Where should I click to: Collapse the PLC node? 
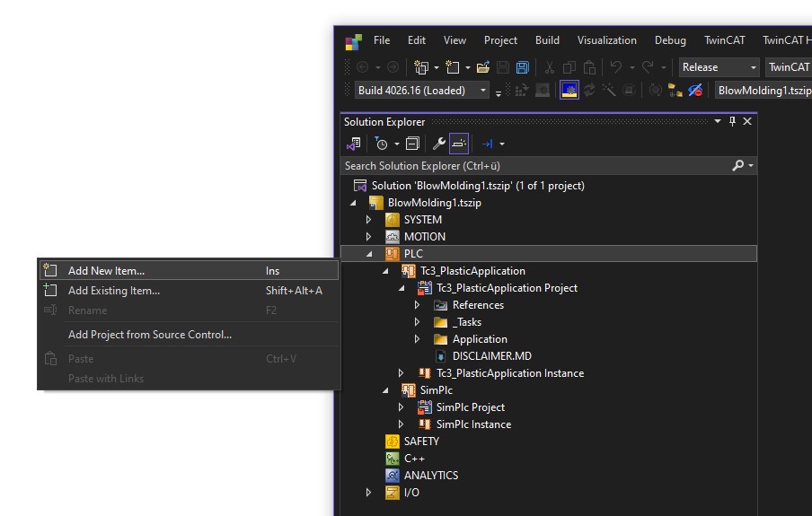pos(369,254)
